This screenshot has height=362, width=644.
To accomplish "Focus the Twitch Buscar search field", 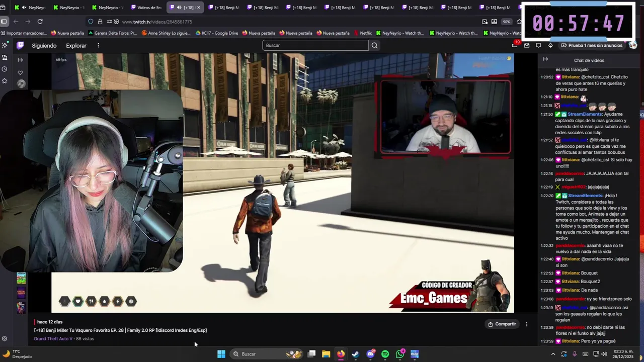I will click(315, 45).
